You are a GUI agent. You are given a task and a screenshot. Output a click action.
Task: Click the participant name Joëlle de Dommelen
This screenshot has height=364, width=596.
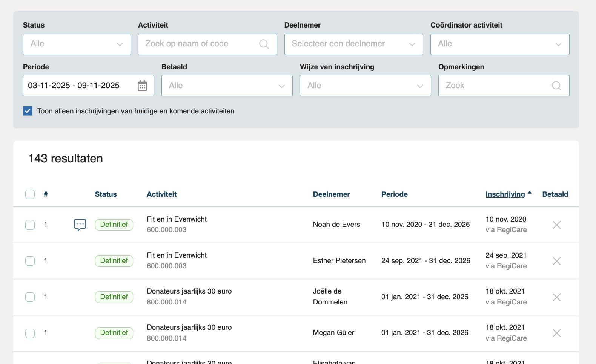click(x=330, y=297)
